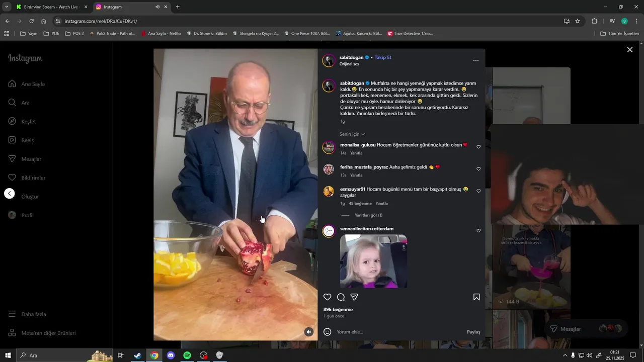The width and height of the screenshot is (644, 362).
Task: Open the comment bubble icon below the post
Action: point(341,297)
